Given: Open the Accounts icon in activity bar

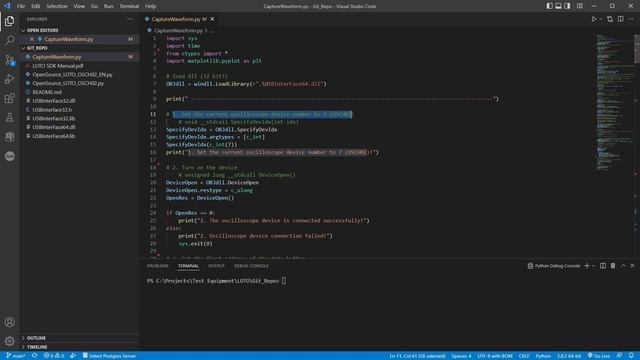Looking at the screenshot, I should (9, 322).
